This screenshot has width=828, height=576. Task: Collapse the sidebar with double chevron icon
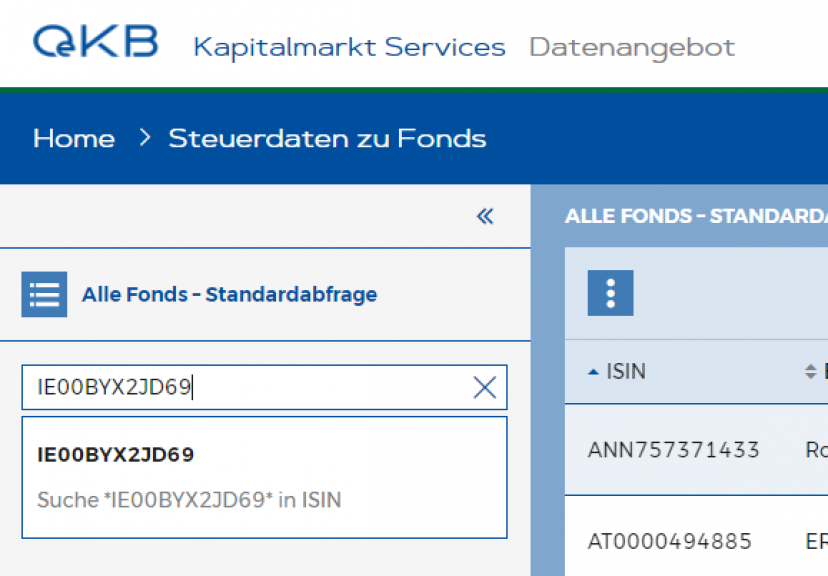pos(485,216)
